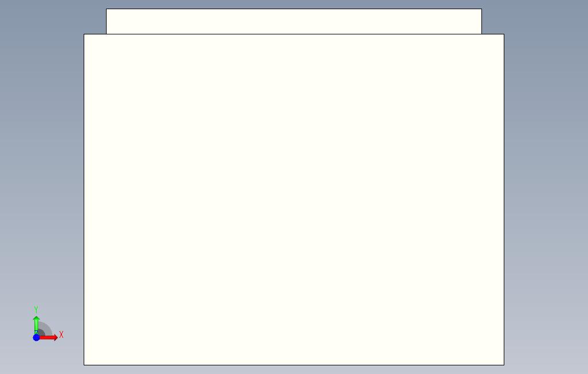Image resolution: width=588 pixels, height=374 pixels.
Task: Click the bottom-left vertex of the large rectangle
Action: (x=84, y=365)
